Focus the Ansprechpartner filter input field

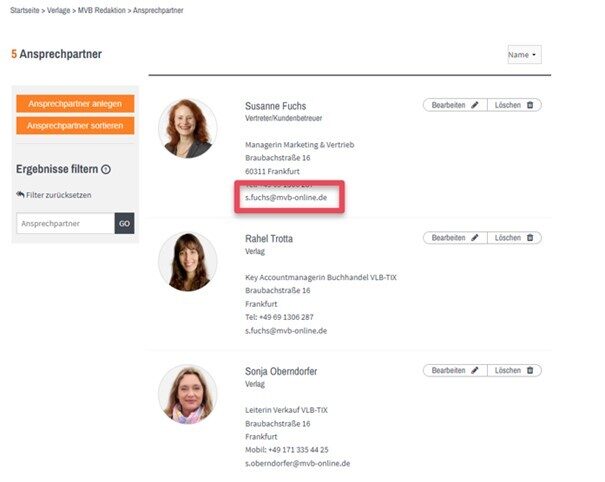click(x=66, y=223)
